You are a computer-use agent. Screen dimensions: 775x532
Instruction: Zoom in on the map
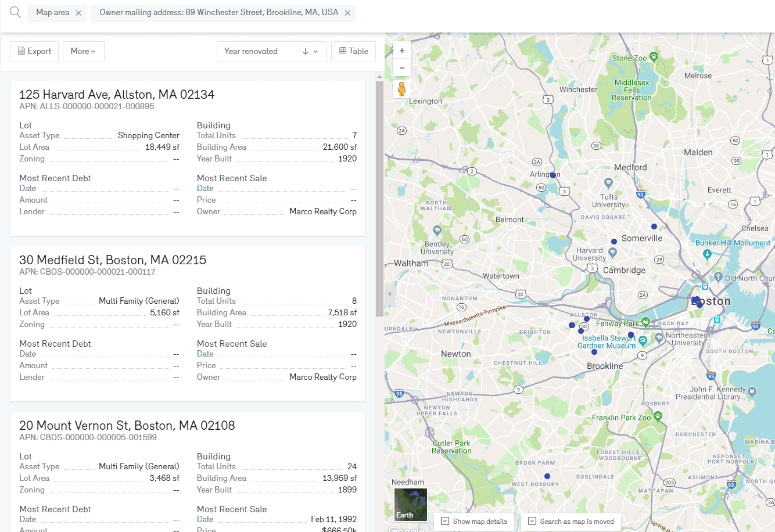[x=402, y=51]
